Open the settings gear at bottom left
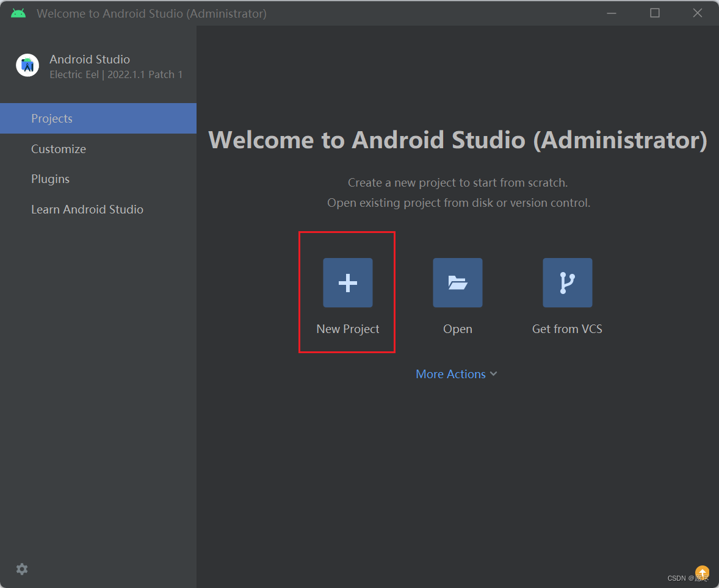 pyautogui.click(x=22, y=568)
